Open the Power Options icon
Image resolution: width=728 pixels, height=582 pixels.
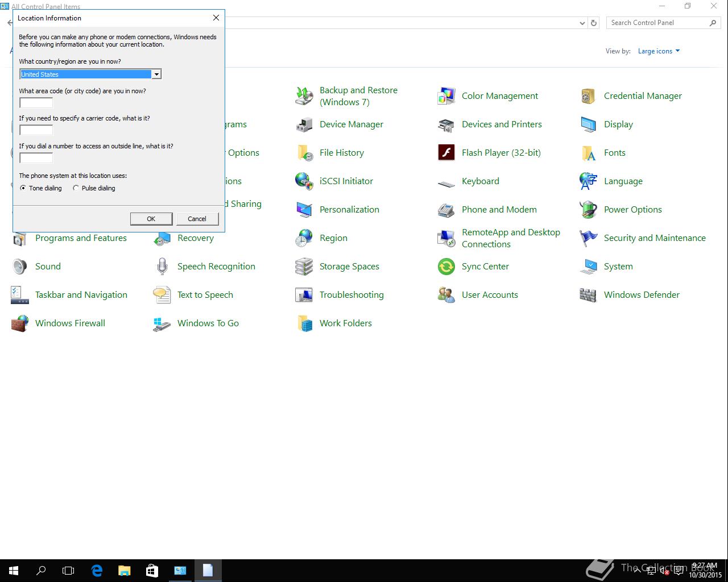tap(589, 210)
